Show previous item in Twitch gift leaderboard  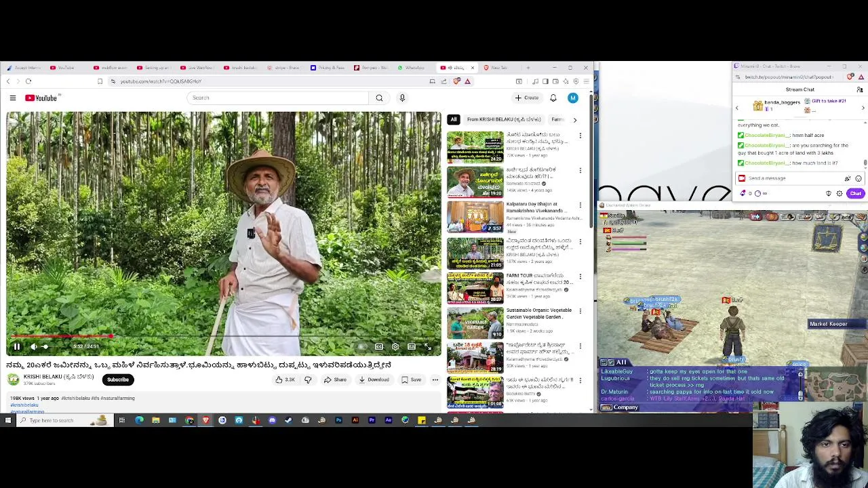737,108
